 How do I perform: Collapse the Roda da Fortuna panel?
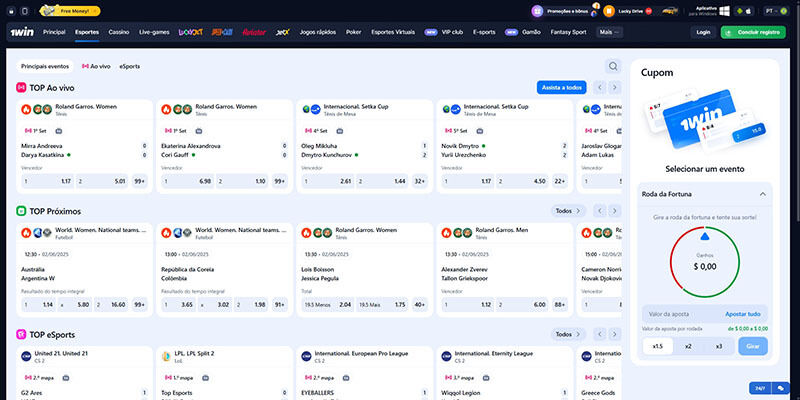(763, 194)
